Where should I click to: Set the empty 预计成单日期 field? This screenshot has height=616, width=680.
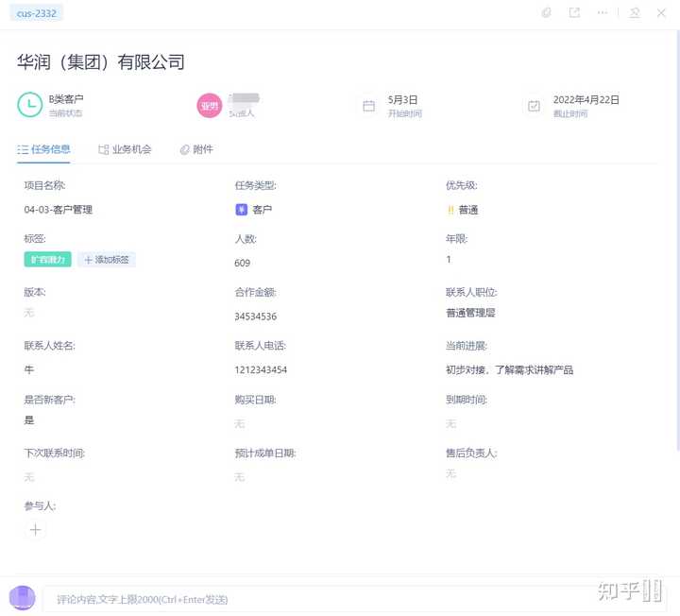[240, 477]
